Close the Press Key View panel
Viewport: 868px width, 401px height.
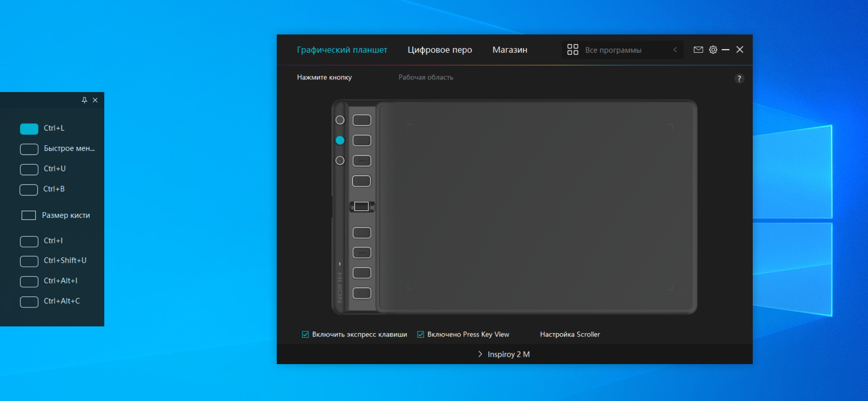(95, 100)
